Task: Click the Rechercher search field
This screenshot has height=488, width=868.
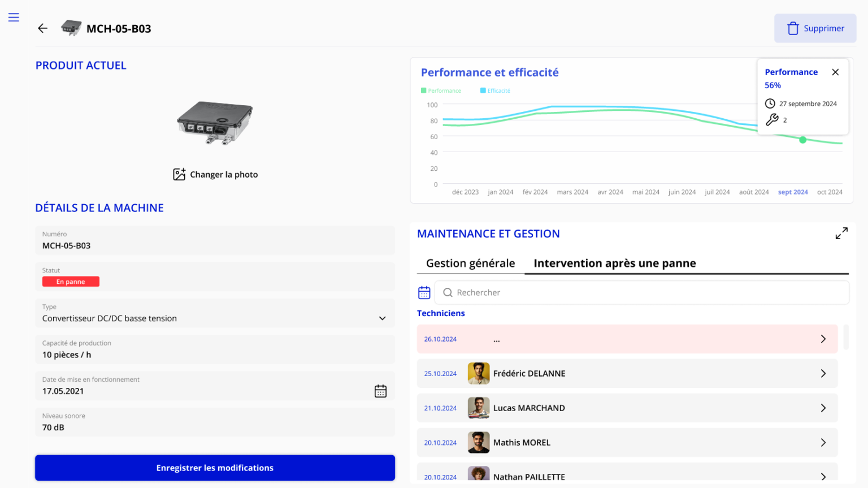Action: point(641,292)
